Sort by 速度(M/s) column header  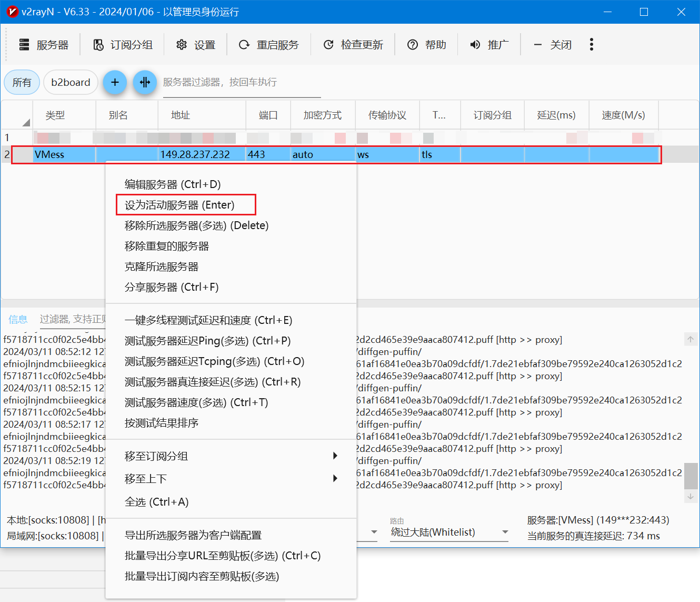[624, 115]
